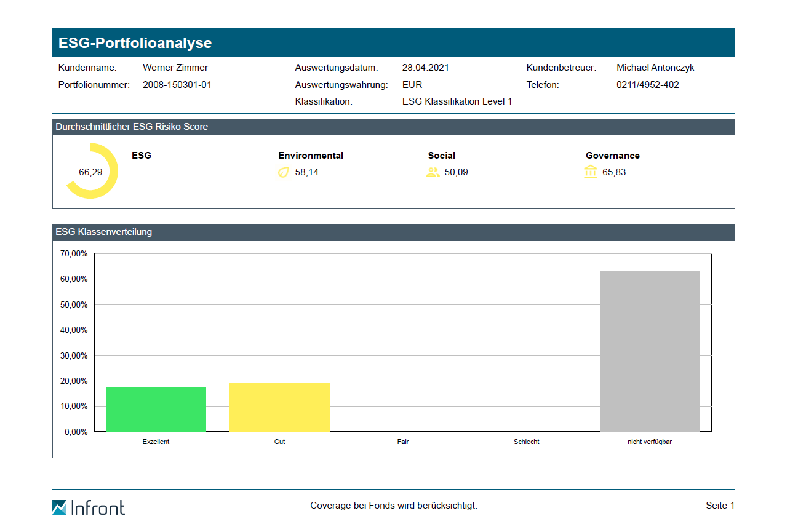Image resolution: width=790 pixels, height=532 pixels.
Task: Click the ESG Klassenverteilung section header
Action: point(104,232)
